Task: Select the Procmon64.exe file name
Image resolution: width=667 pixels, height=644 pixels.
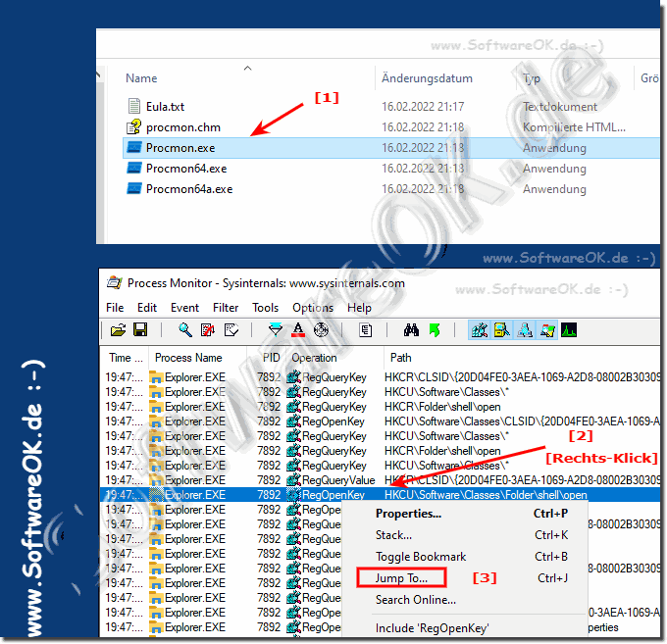Action: click(186, 169)
